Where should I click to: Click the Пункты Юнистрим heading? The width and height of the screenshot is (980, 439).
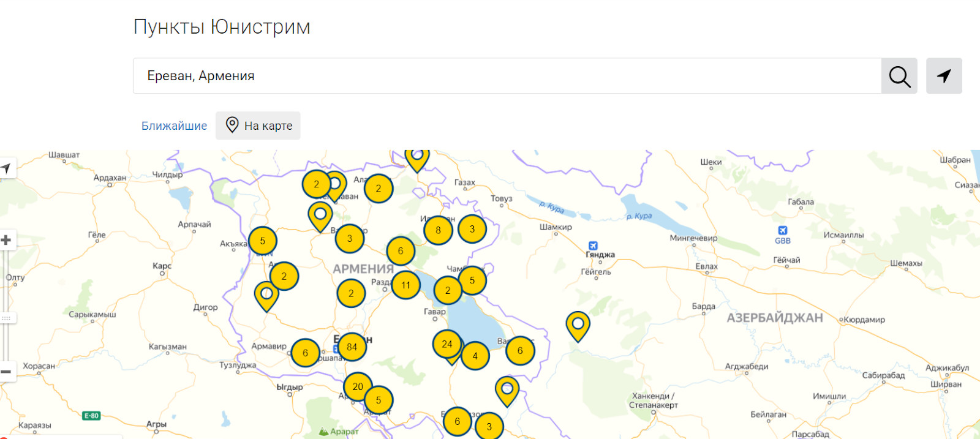(x=222, y=27)
